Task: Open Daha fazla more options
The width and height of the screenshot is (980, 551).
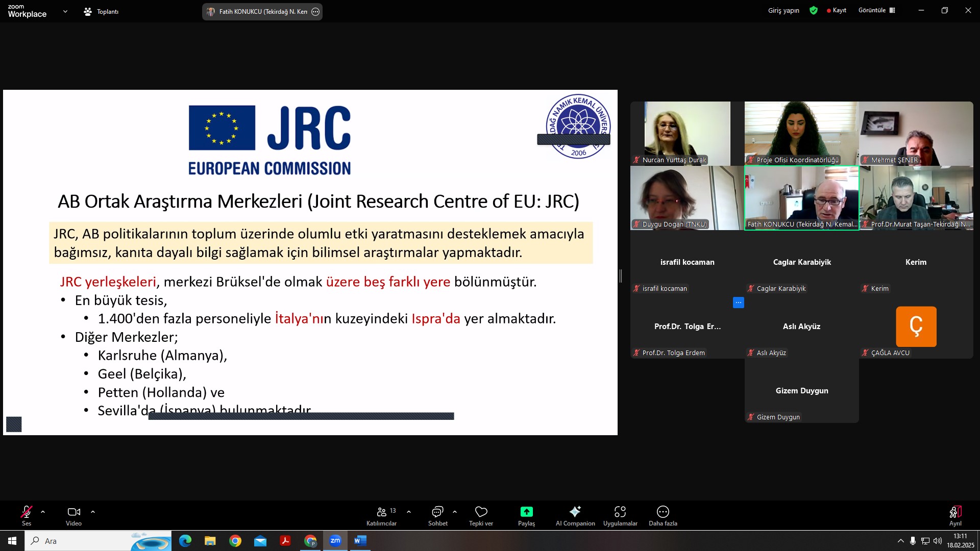Action: coord(663,515)
